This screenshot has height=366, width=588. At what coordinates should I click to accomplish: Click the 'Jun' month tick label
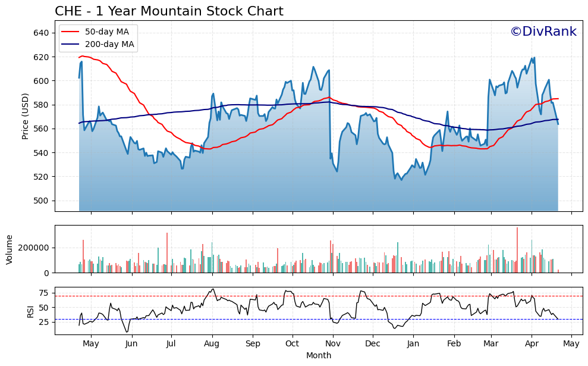coord(131,344)
